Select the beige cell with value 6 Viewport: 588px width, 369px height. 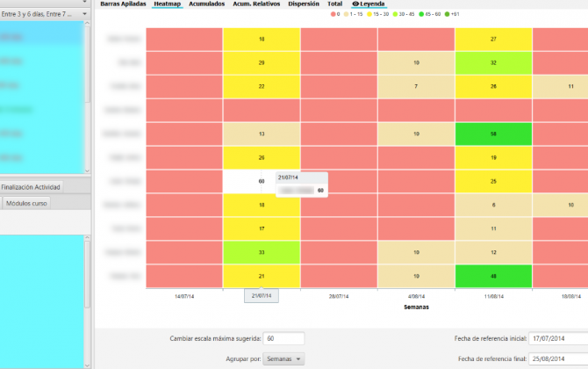tap(493, 205)
